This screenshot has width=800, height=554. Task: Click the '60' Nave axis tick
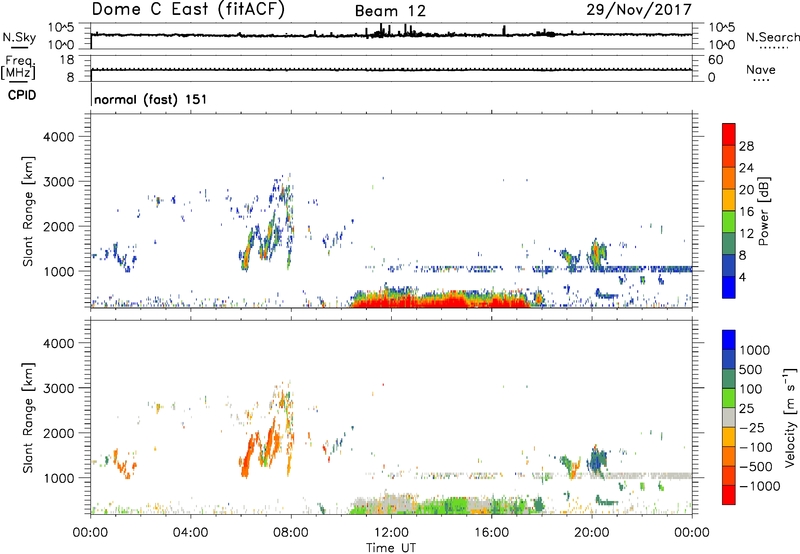coord(715,60)
